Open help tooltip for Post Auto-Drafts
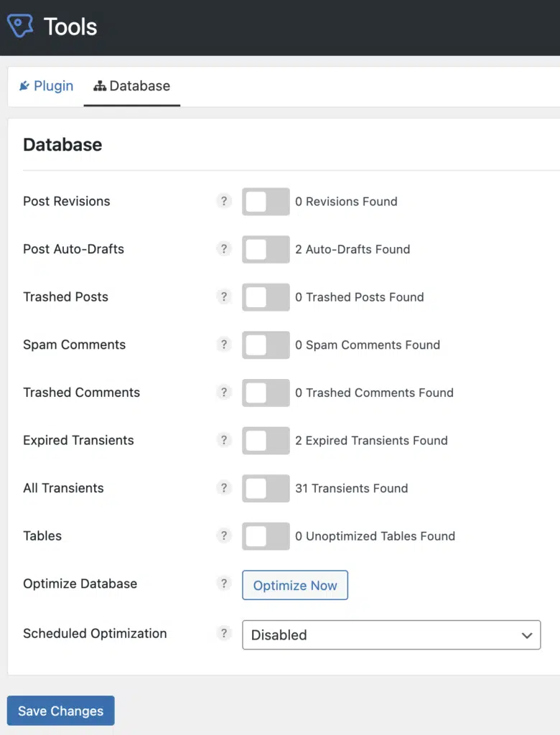This screenshot has width=560, height=735. coord(224,249)
